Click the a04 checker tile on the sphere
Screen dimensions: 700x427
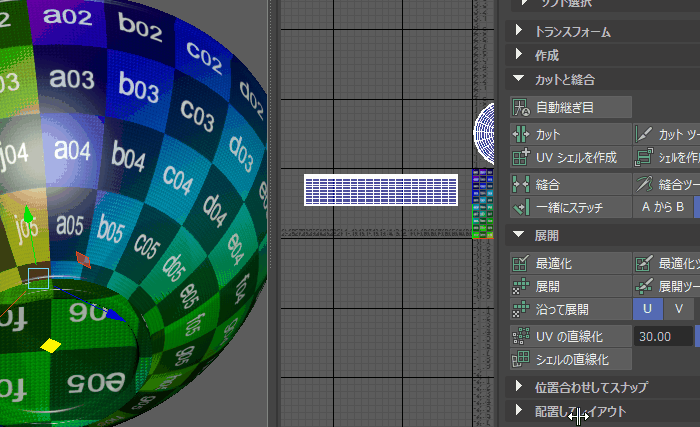[x=72, y=150]
